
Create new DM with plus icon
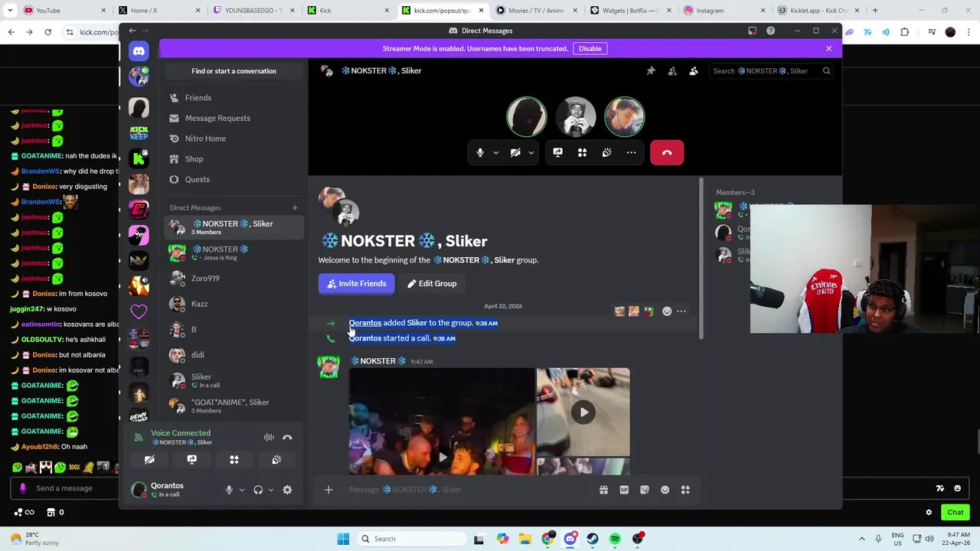pyautogui.click(x=295, y=207)
